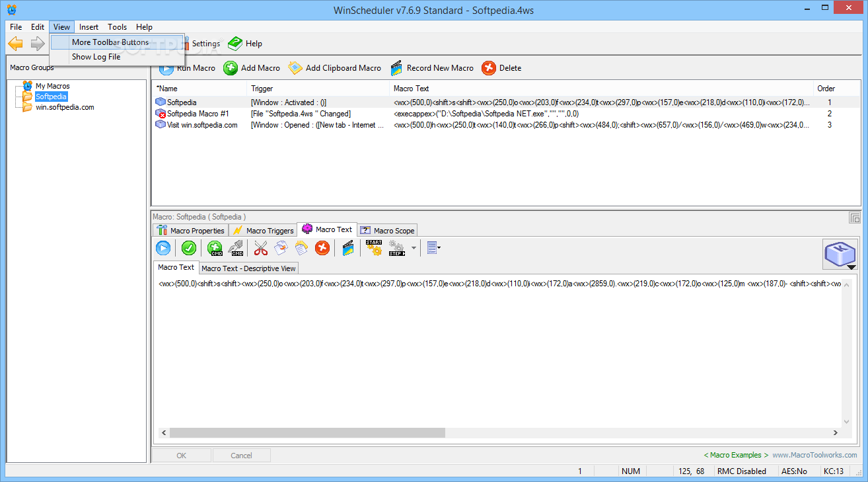Select My Macros group in the tree
The width and height of the screenshot is (868, 482).
(52, 86)
